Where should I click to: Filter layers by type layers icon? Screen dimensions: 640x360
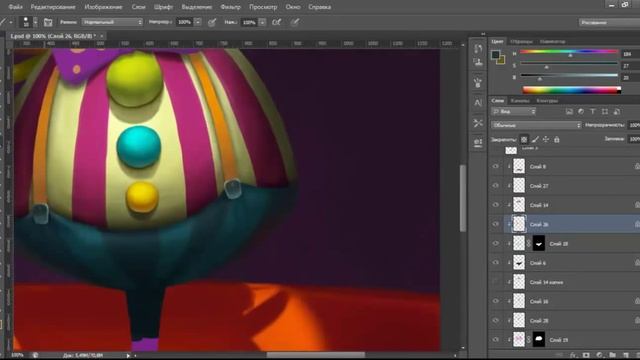593,111
